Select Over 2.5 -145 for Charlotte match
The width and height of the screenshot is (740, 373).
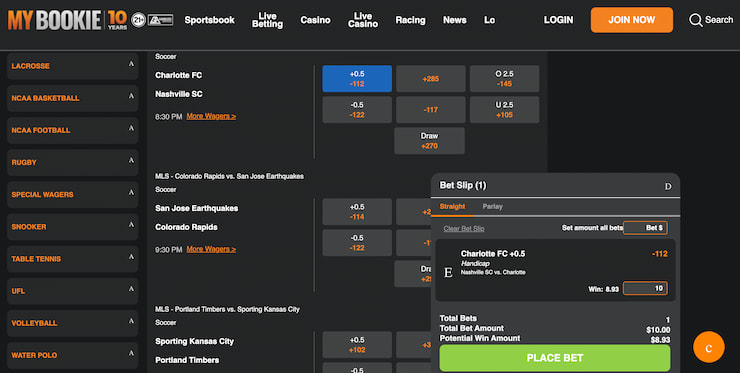[x=504, y=79]
